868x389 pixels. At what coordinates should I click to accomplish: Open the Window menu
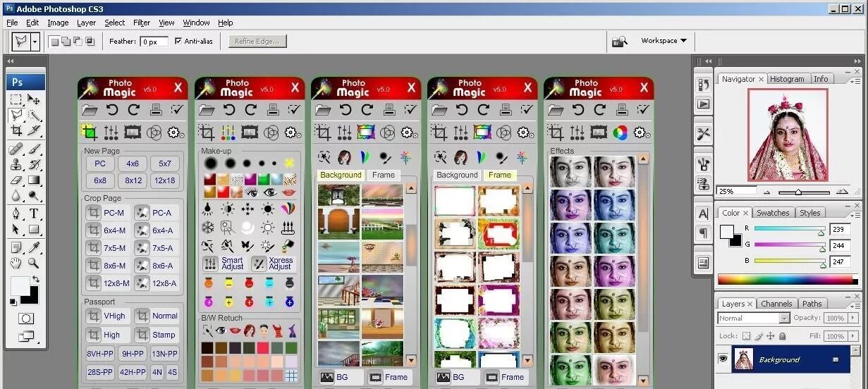[x=196, y=23]
